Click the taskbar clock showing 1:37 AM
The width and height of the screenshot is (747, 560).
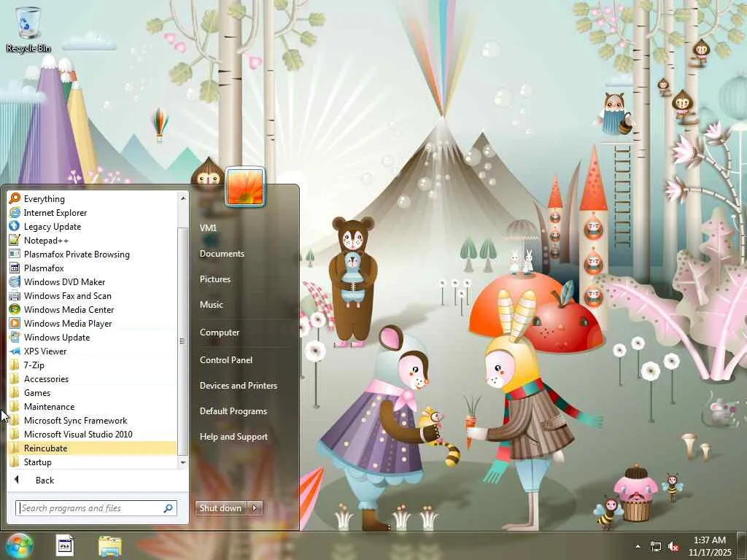click(710, 546)
